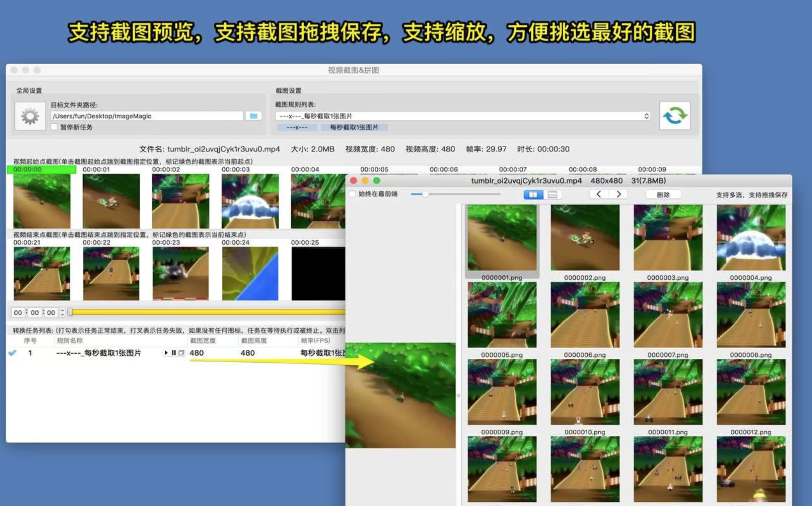The width and height of the screenshot is (812, 506).
Task: Adjust the thumbnail zoom slider
Action: click(x=425, y=194)
